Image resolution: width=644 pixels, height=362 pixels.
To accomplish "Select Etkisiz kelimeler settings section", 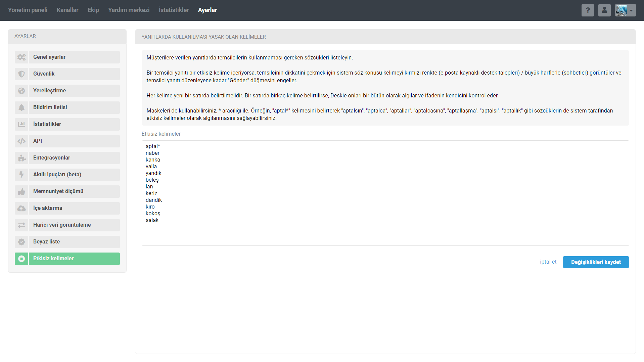I will (x=67, y=259).
